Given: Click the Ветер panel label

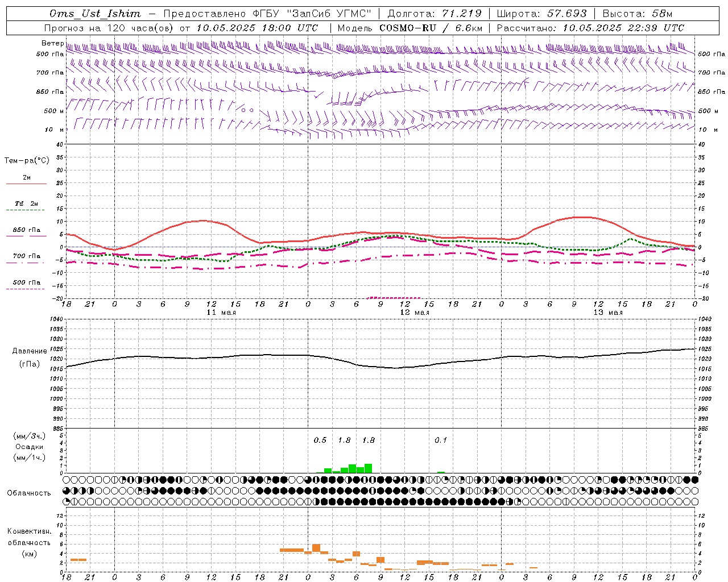Looking at the screenshot, I should pyautogui.click(x=52, y=43).
